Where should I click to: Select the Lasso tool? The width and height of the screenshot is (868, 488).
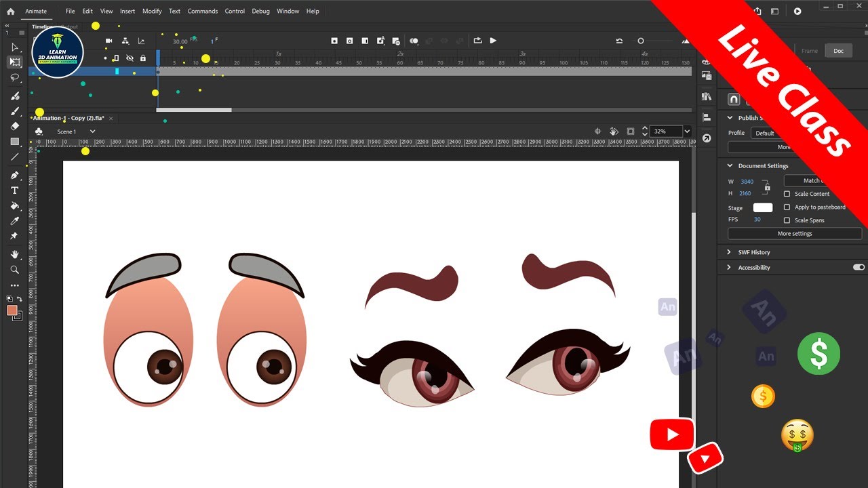[x=14, y=77]
